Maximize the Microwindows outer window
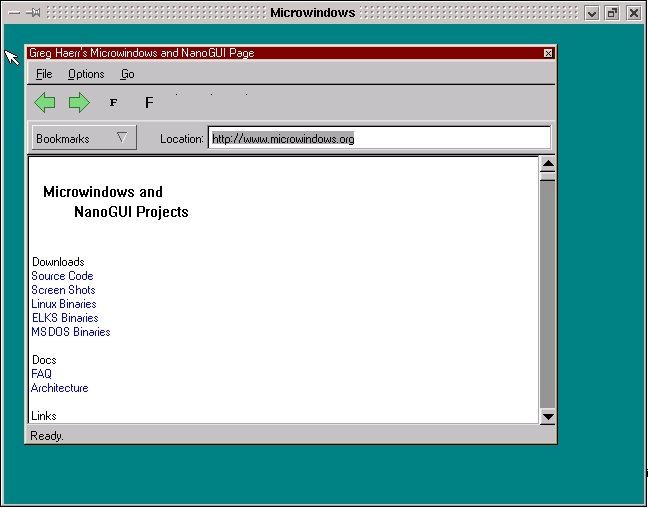648x508 pixels. tap(612, 13)
